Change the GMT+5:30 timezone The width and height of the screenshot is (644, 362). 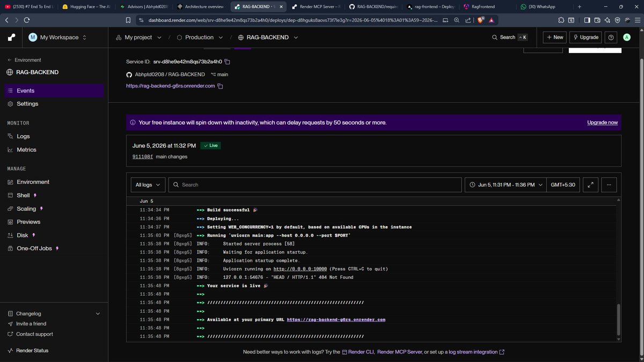(x=562, y=184)
